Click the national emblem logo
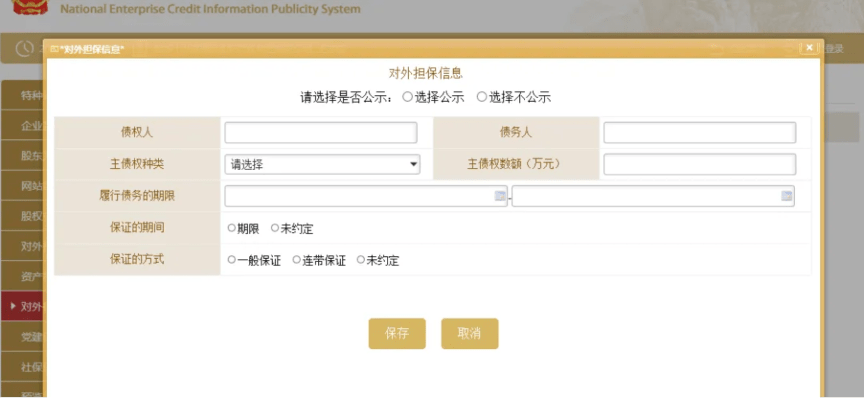The image size is (864, 398). 30,7
